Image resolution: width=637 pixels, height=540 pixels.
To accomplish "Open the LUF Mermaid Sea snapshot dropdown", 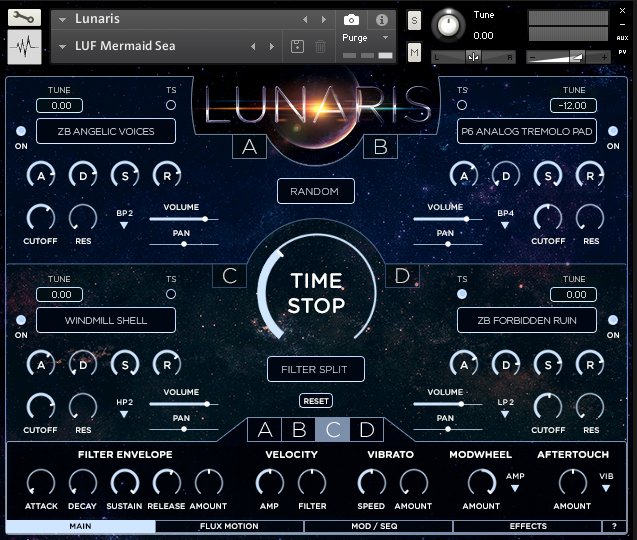I will click(x=62, y=47).
